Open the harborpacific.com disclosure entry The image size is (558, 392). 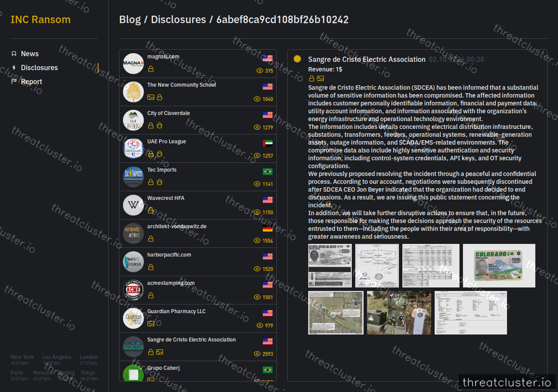click(x=198, y=262)
